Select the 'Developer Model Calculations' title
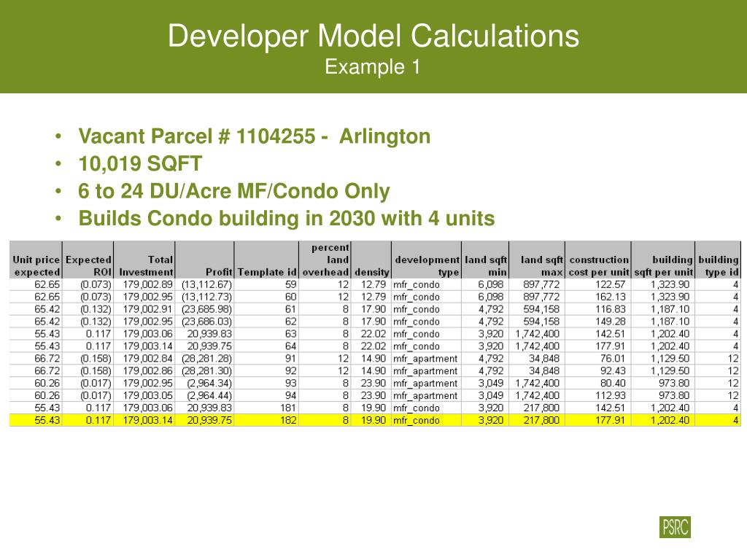The width and height of the screenshot is (747, 560). [373, 36]
